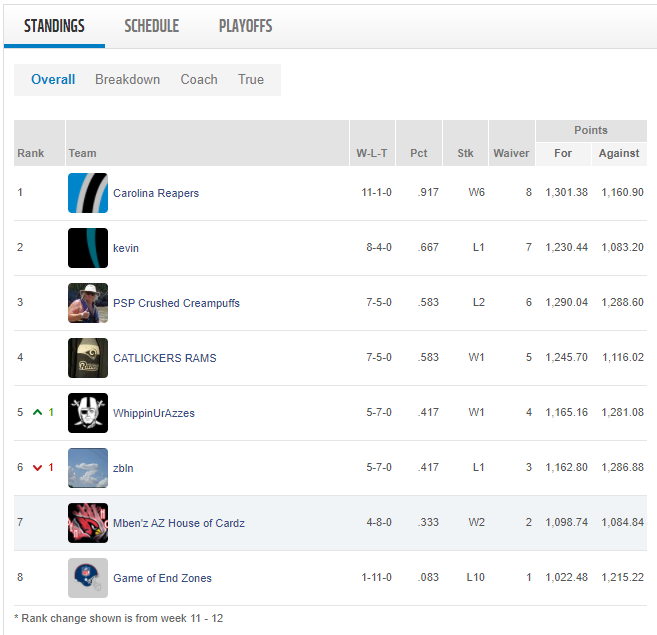The height and width of the screenshot is (635, 657).
Task: Select the Overall standings view
Action: (53, 80)
